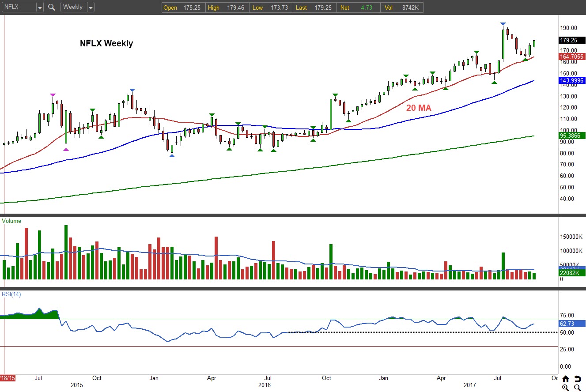This screenshot has height=392, width=586.
Task: Click the green 95.3866 moving average price tag
Action: 572,136
